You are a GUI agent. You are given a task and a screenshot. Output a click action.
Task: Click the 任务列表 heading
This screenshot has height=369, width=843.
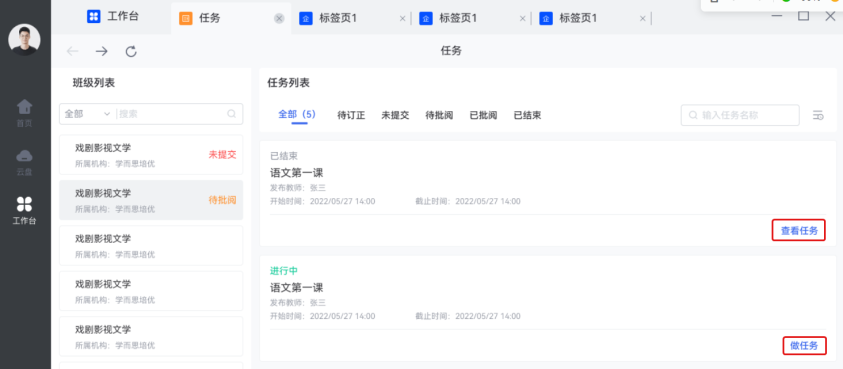[289, 83]
